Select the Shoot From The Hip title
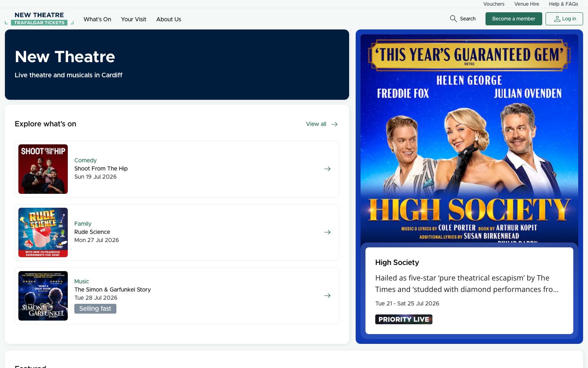The width and height of the screenshot is (588, 368). tap(101, 168)
